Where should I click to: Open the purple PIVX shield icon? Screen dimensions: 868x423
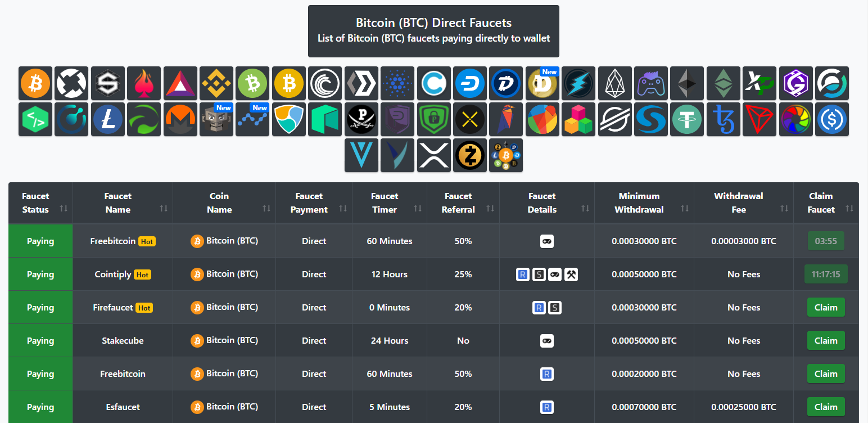point(397,119)
